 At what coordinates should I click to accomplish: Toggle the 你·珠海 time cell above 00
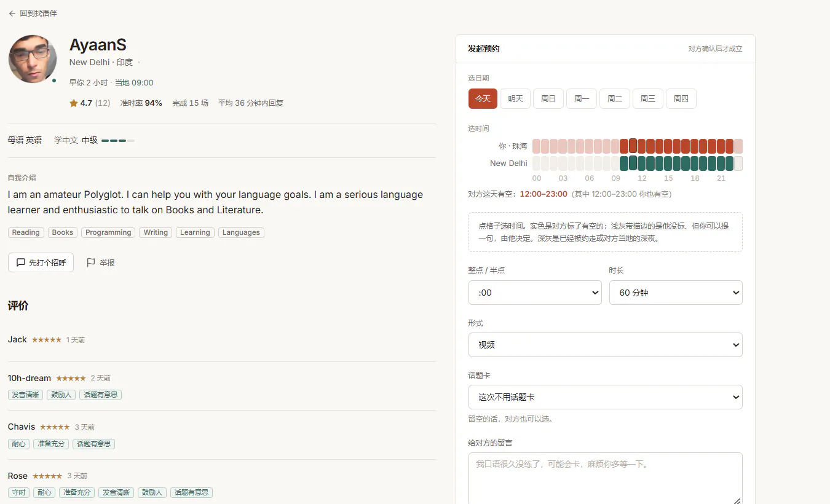537,146
